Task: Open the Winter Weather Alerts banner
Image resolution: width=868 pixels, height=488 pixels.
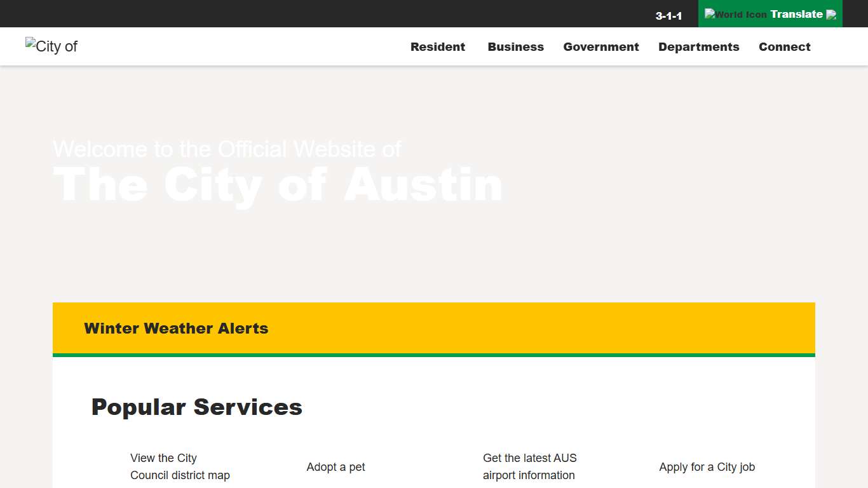Action: coord(176,329)
